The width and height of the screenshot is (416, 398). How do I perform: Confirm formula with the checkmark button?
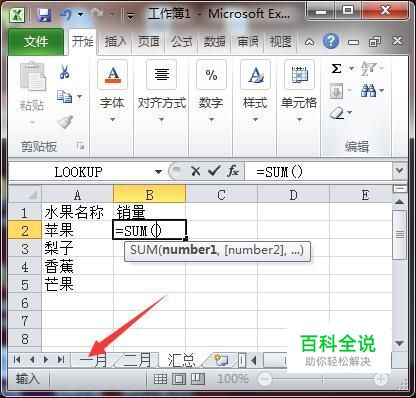(x=214, y=171)
